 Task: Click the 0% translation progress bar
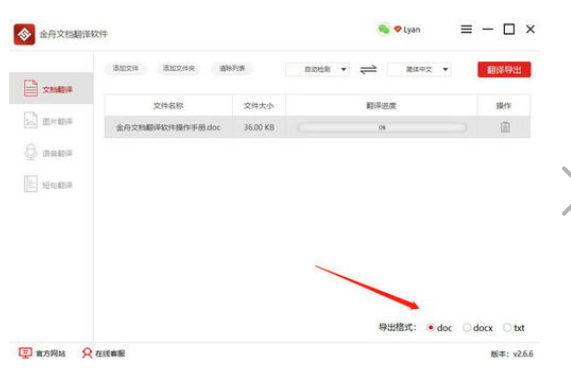(x=382, y=127)
